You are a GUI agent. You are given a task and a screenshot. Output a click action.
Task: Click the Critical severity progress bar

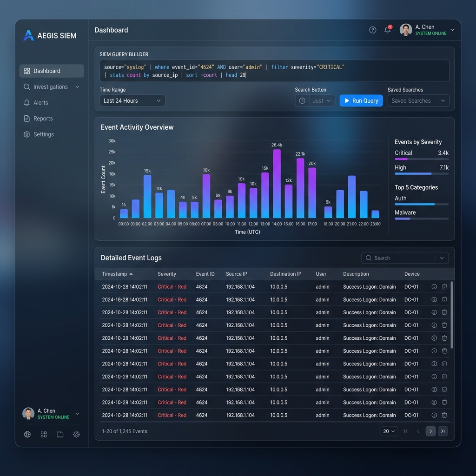(421, 159)
